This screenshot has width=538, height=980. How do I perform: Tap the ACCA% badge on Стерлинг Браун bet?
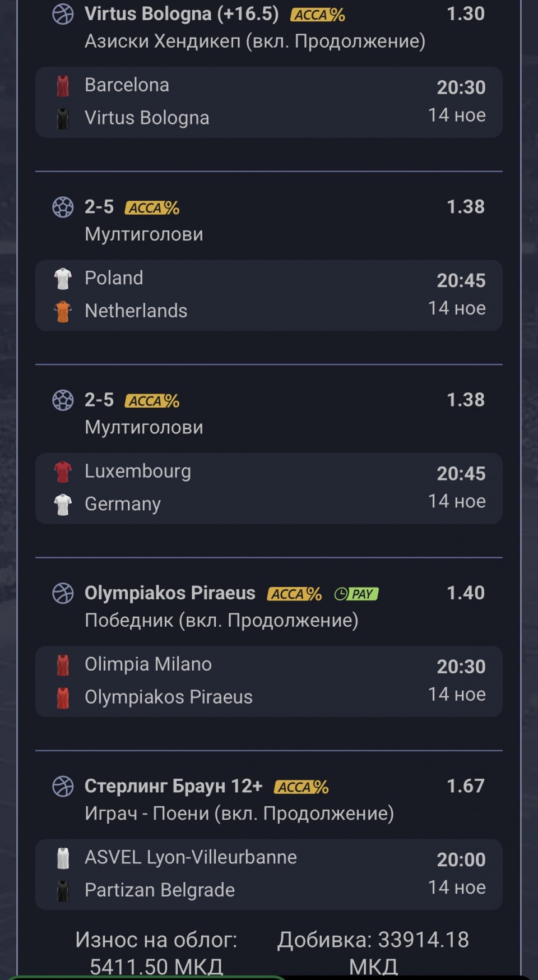pos(302,787)
